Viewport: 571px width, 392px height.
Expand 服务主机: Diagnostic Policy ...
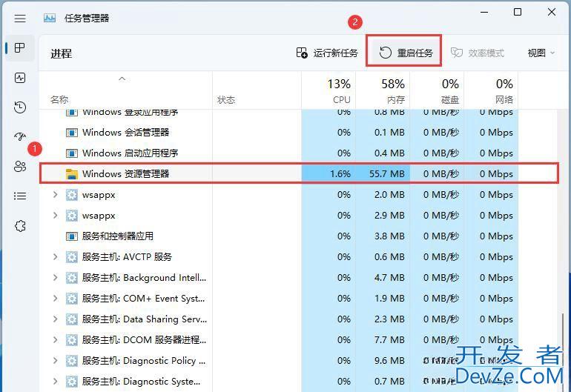[56, 361]
